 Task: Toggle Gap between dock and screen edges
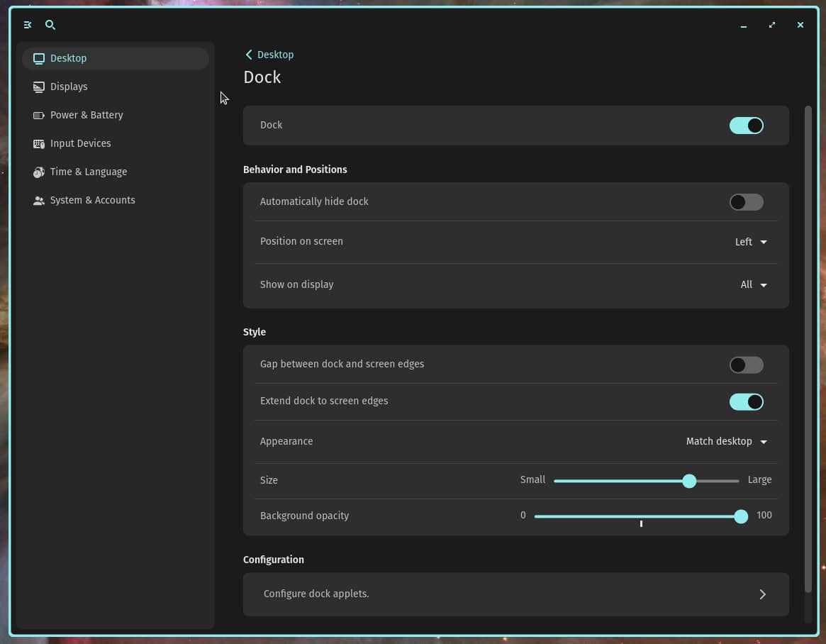pyautogui.click(x=746, y=365)
